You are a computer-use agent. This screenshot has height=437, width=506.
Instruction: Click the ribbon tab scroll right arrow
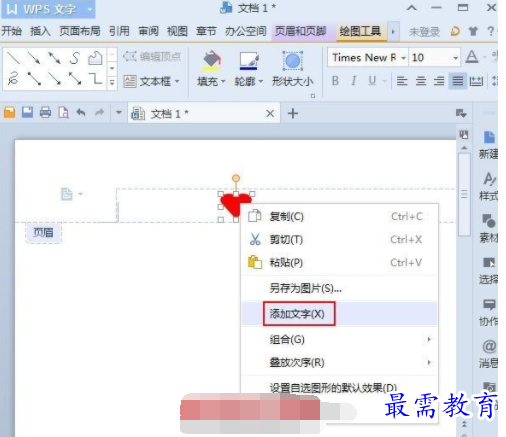[393, 32]
